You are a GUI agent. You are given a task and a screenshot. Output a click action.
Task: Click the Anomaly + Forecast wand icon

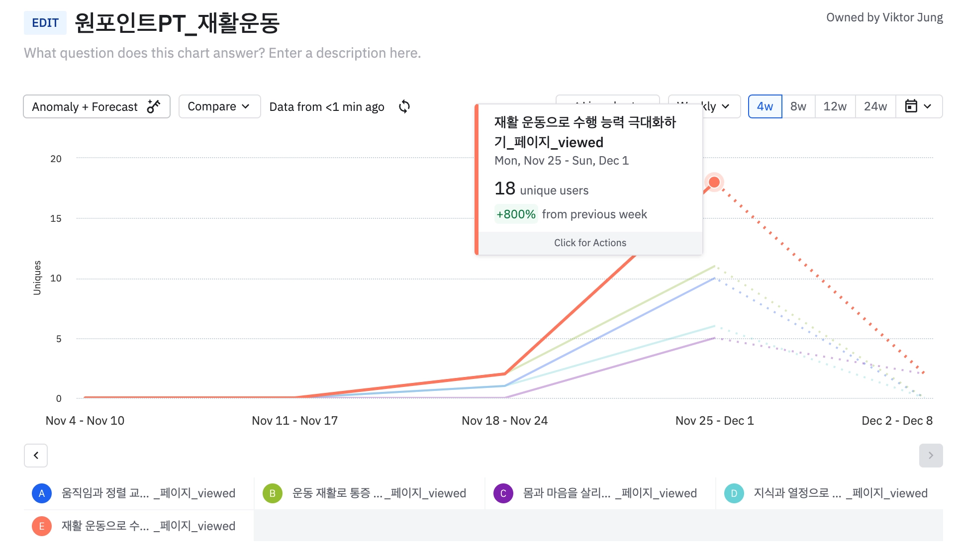[x=154, y=106]
